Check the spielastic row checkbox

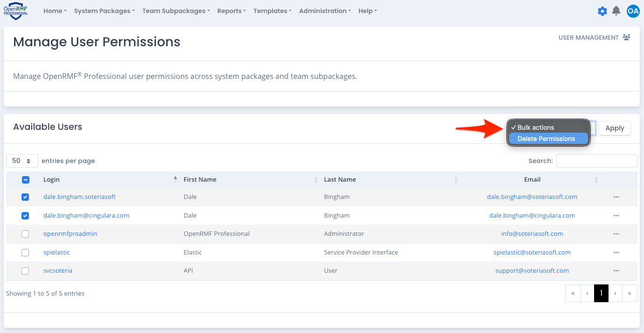tap(25, 253)
